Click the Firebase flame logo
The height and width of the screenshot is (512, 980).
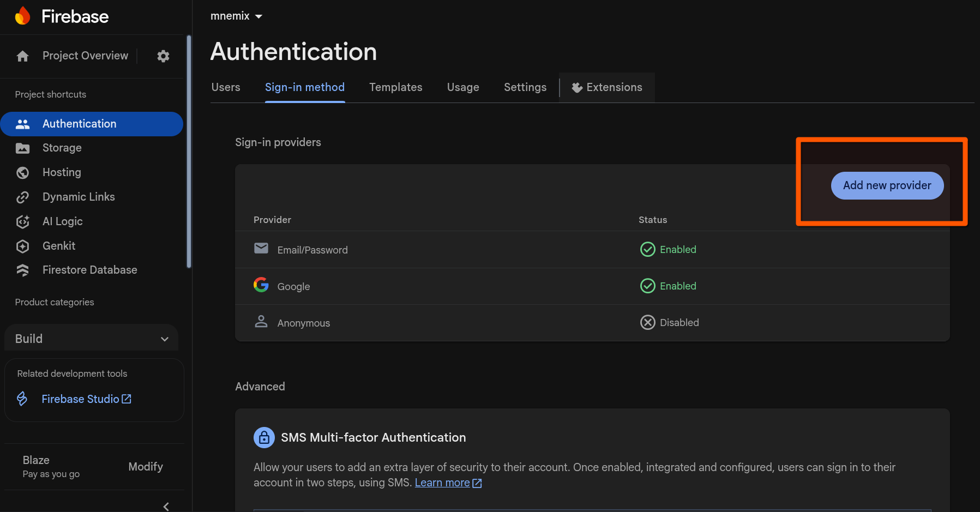click(x=23, y=16)
